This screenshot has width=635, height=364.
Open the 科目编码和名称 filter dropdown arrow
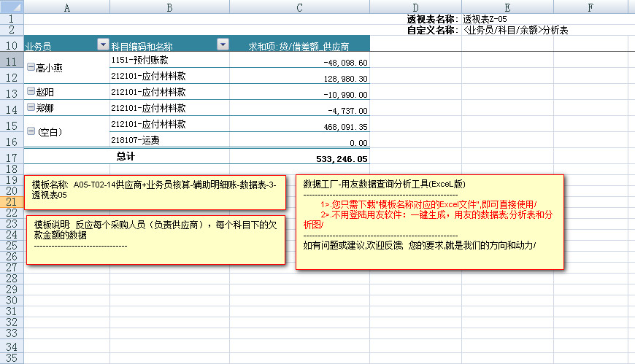click(x=223, y=45)
